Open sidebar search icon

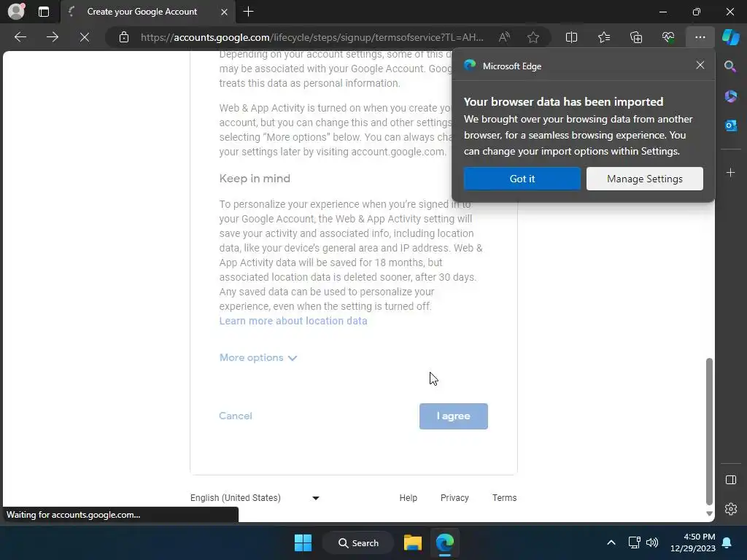(730, 66)
